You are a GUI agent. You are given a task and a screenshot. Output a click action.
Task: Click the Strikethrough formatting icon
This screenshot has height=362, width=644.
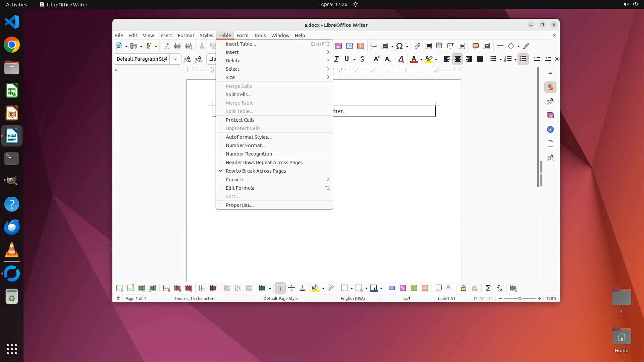point(362,59)
